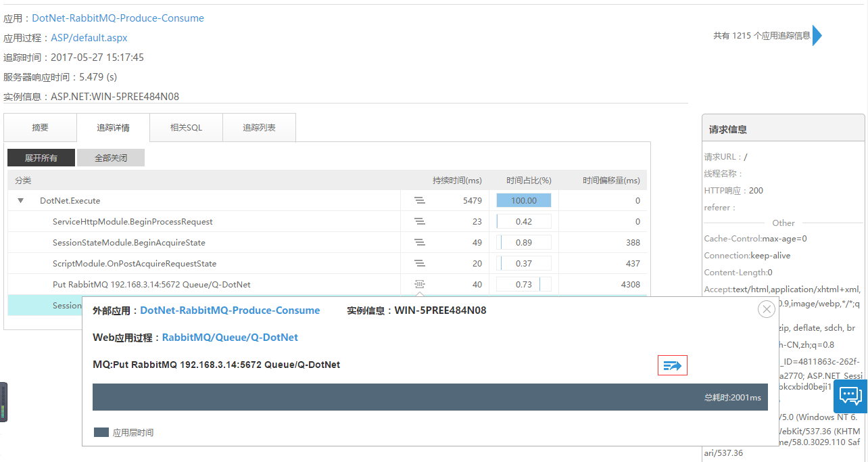Screen dimensions: 868x462
Task: Open detail icon for ServiceHttpModule.BeginProcessRequest row
Action: pyautogui.click(x=420, y=221)
